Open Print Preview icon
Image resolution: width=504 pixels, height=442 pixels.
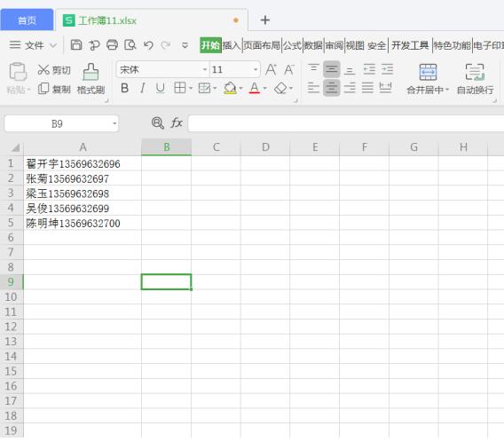[x=130, y=45]
